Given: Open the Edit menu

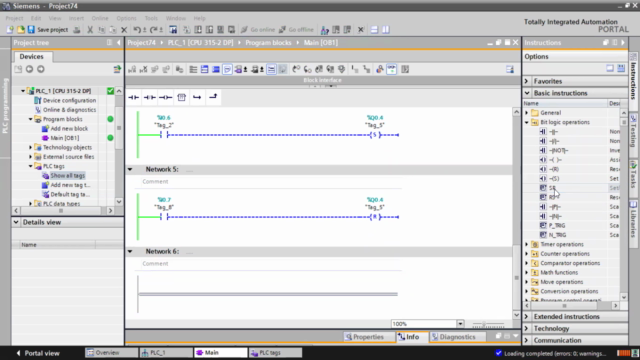Looking at the screenshot, I should pos(36,18).
